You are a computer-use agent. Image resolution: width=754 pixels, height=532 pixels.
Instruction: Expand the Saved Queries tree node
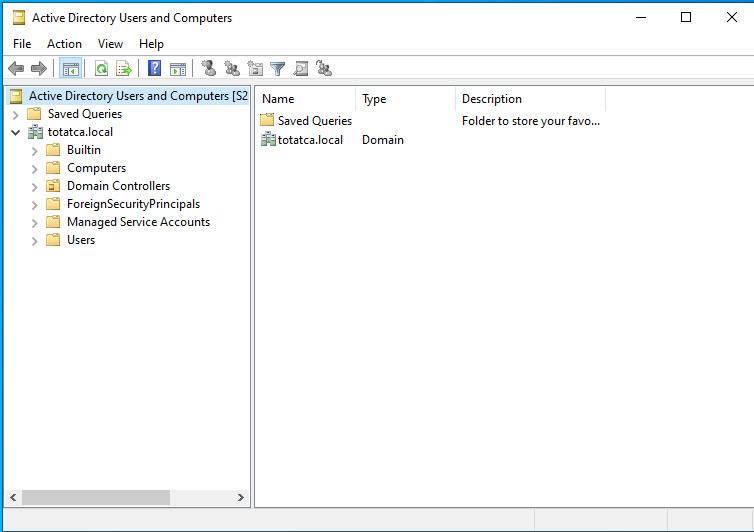15,115
